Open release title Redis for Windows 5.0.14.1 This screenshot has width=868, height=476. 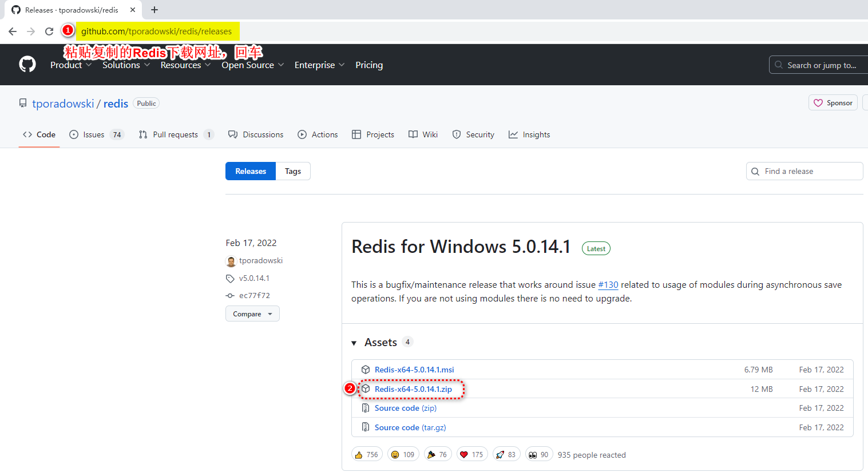pyautogui.click(x=461, y=247)
